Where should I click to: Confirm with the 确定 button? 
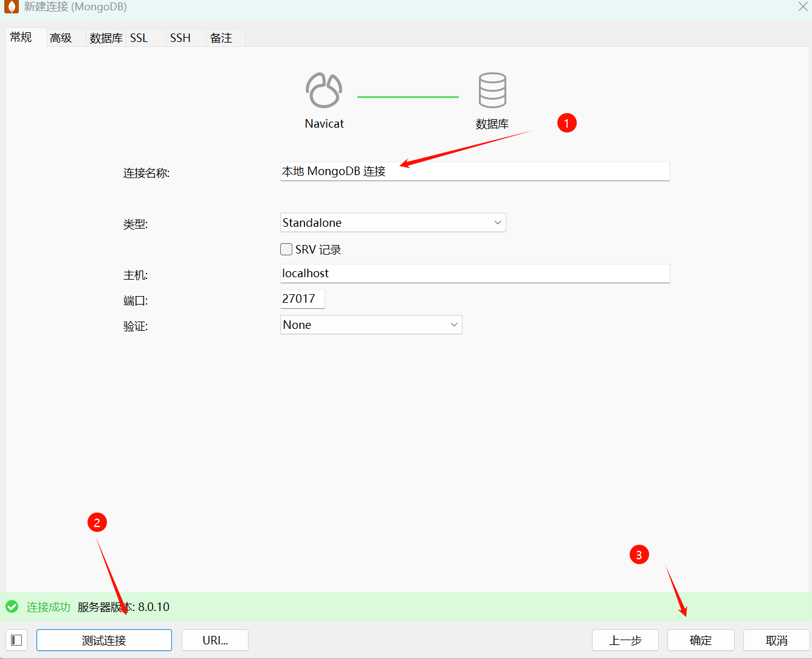701,640
